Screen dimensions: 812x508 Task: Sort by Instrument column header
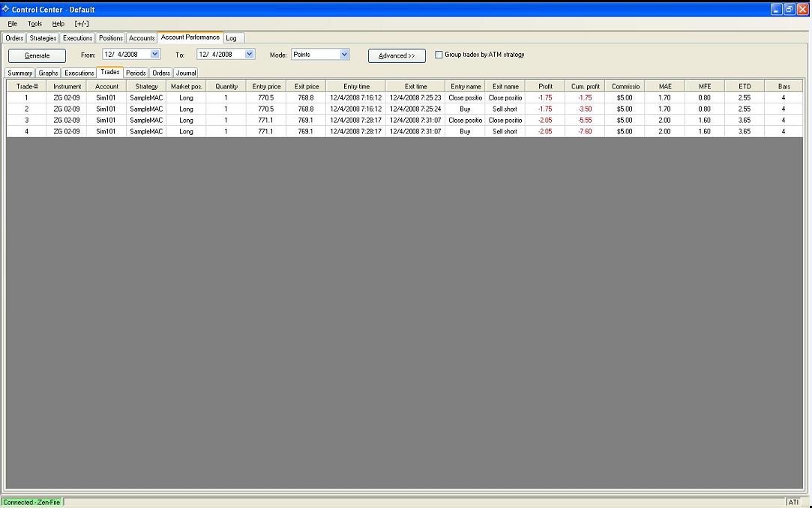(x=67, y=86)
